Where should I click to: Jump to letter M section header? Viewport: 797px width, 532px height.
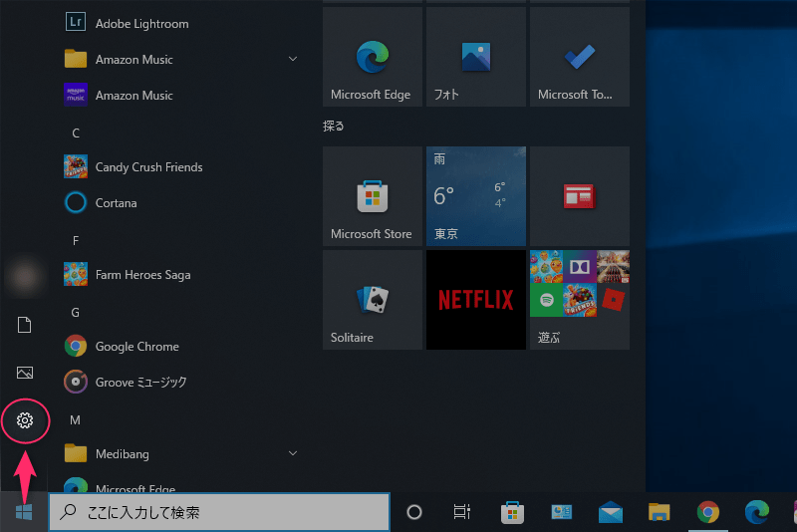(x=76, y=419)
